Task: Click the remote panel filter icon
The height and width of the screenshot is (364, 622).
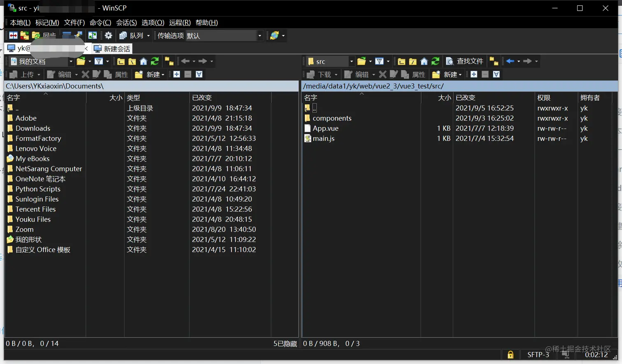Action: [x=379, y=61]
